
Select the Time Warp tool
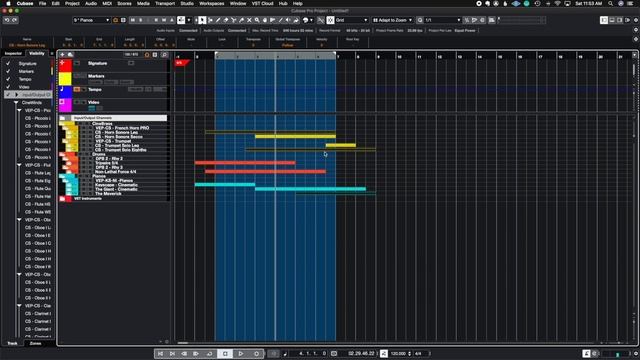coord(272,20)
